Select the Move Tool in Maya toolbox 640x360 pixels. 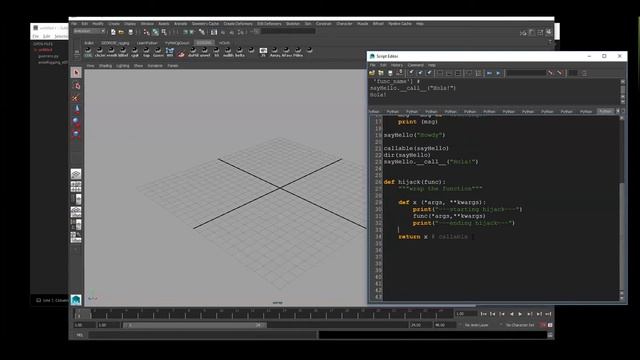click(x=76, y=109)
